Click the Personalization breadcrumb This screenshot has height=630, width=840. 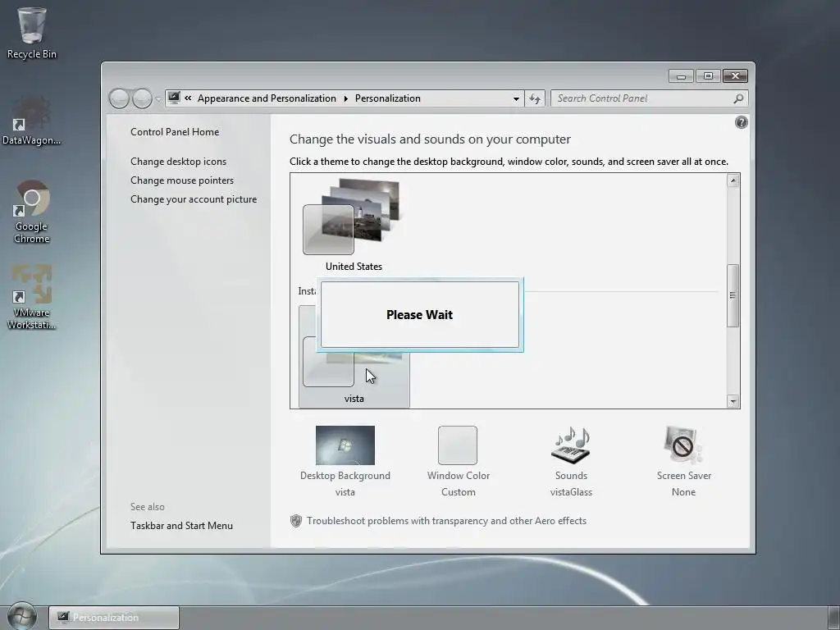pyautogui.click(x=388, y=98)
